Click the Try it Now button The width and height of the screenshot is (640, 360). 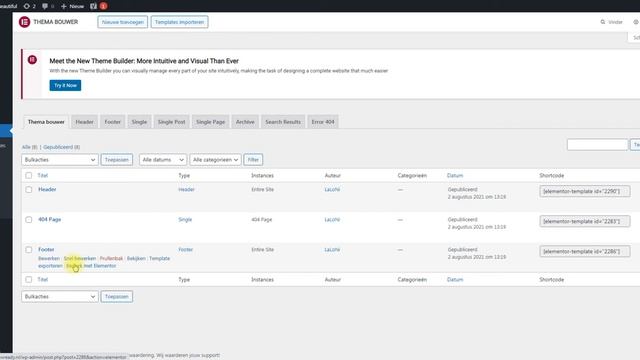click(x=65, y=85)
